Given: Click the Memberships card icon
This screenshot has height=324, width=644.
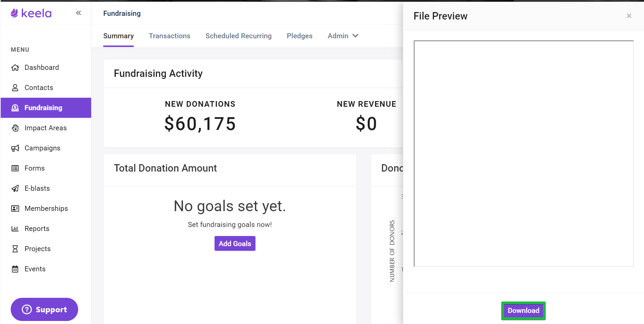Looking at the screenshot, I should click(15, 209).
